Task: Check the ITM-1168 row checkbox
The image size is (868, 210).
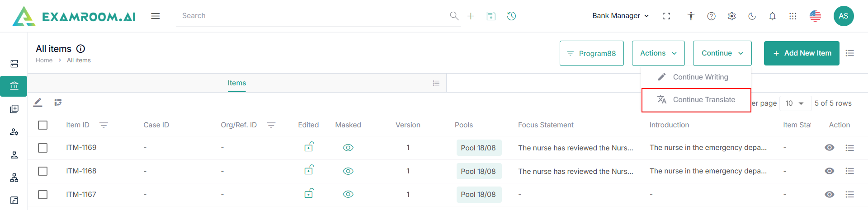Action: [43, 171]
